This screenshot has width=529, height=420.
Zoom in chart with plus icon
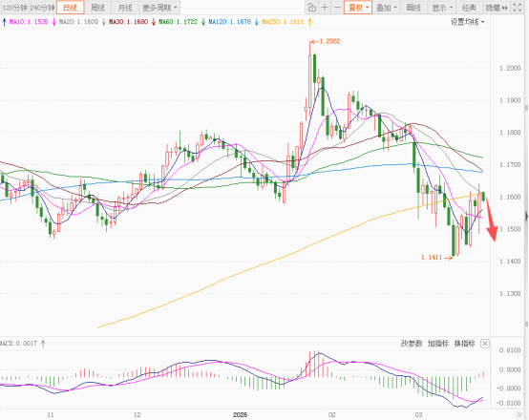point(325,8)
